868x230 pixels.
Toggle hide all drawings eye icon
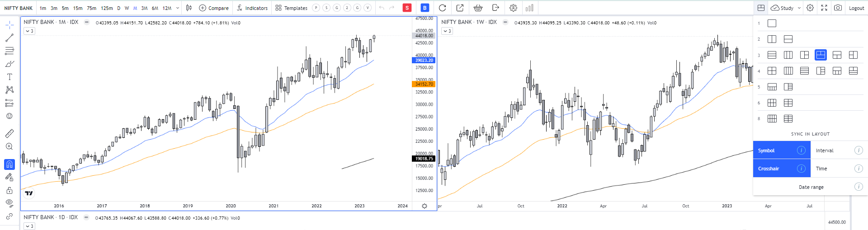tap(9, 203)
